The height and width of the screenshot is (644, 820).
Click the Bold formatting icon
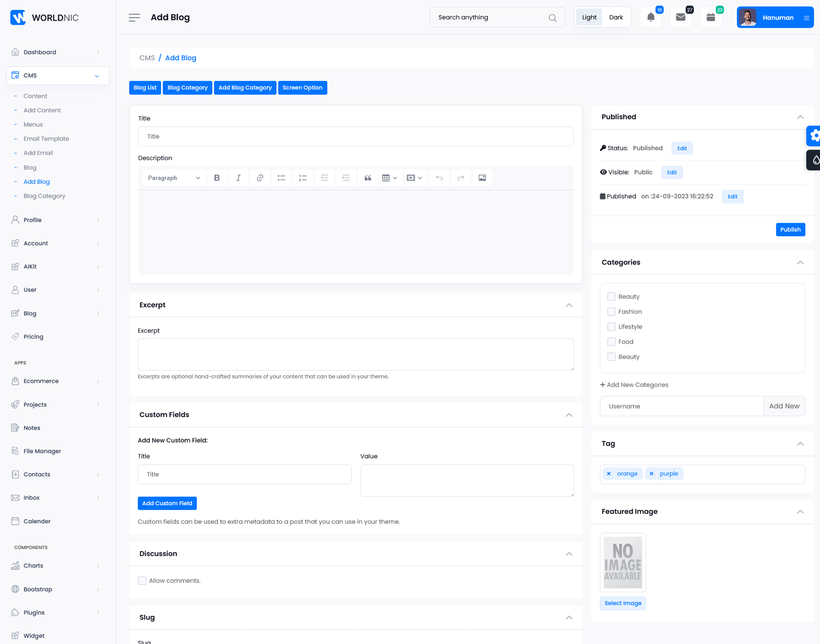pos(217,178)
